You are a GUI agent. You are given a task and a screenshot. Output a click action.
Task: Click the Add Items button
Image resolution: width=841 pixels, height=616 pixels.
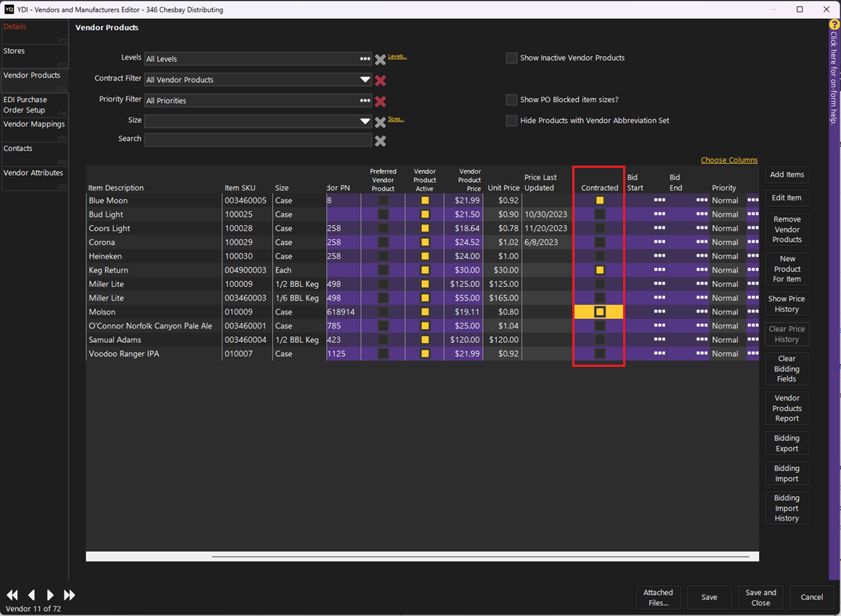click(x=787, y=174)
